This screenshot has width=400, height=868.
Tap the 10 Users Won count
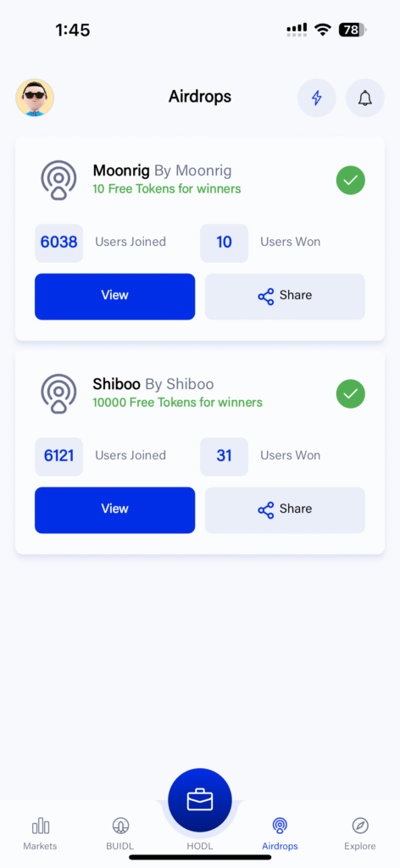[224, 242]
